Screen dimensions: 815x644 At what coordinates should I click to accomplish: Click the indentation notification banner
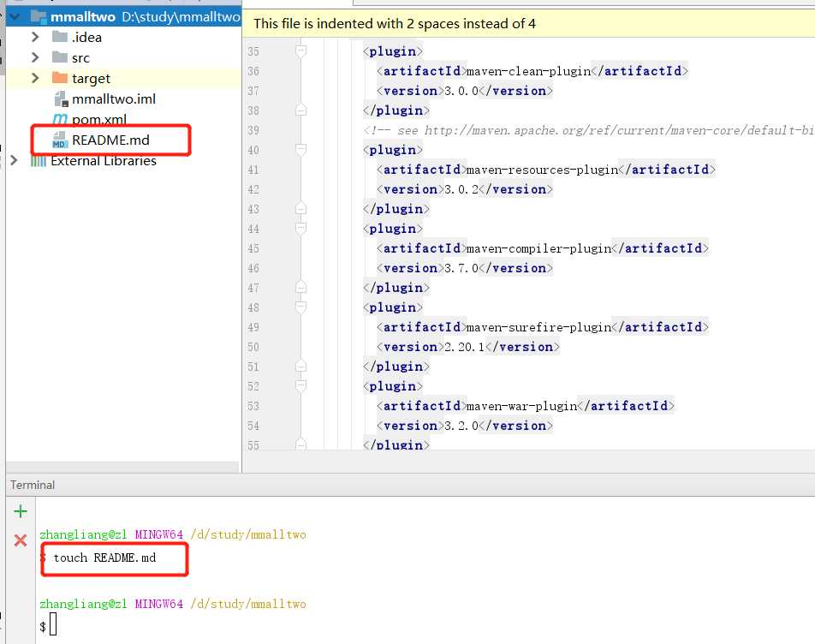click(395, 24)
